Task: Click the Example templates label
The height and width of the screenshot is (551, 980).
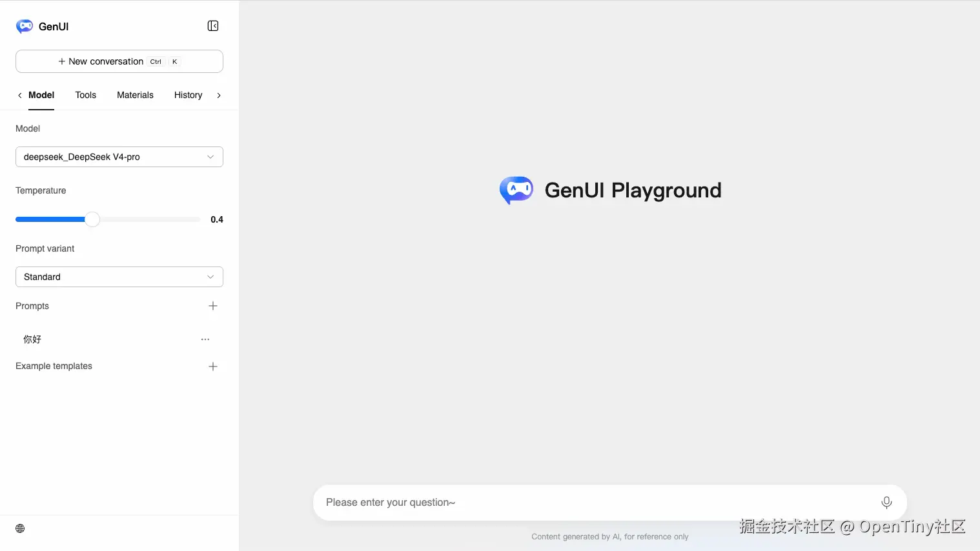Action: 54,366
